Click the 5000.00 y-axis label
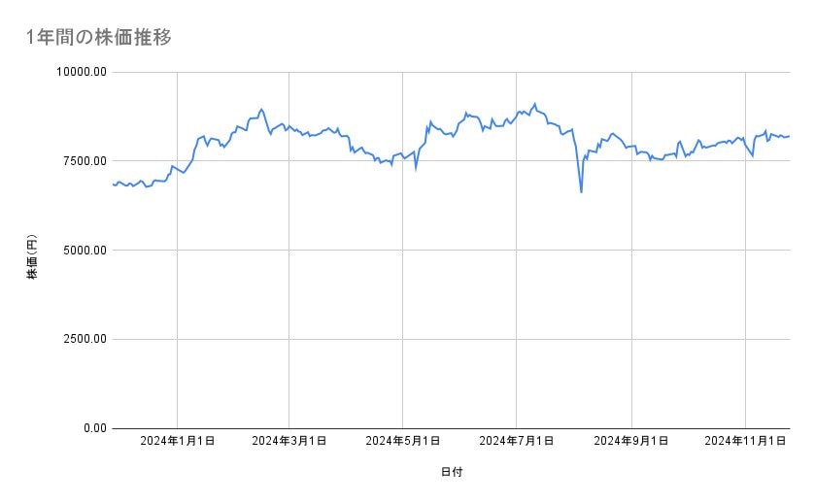The width and height of the screenshot is (815, 504). [x=81, y=251]
